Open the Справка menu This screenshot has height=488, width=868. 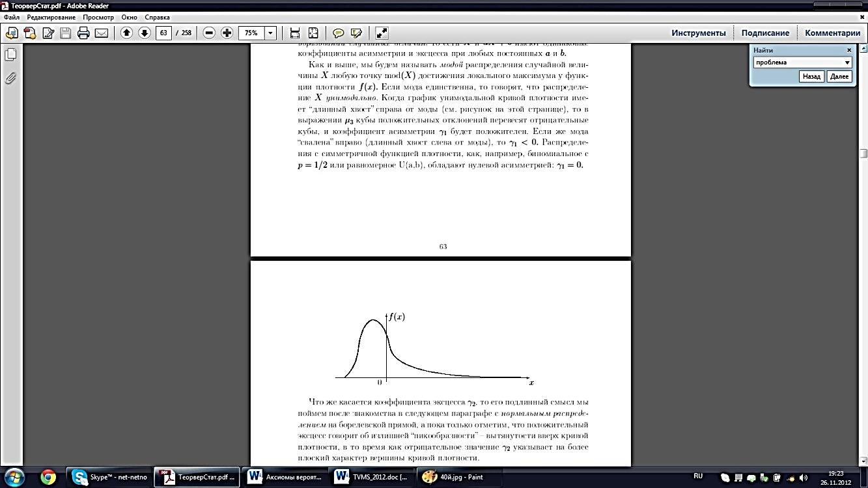point(157,17)
